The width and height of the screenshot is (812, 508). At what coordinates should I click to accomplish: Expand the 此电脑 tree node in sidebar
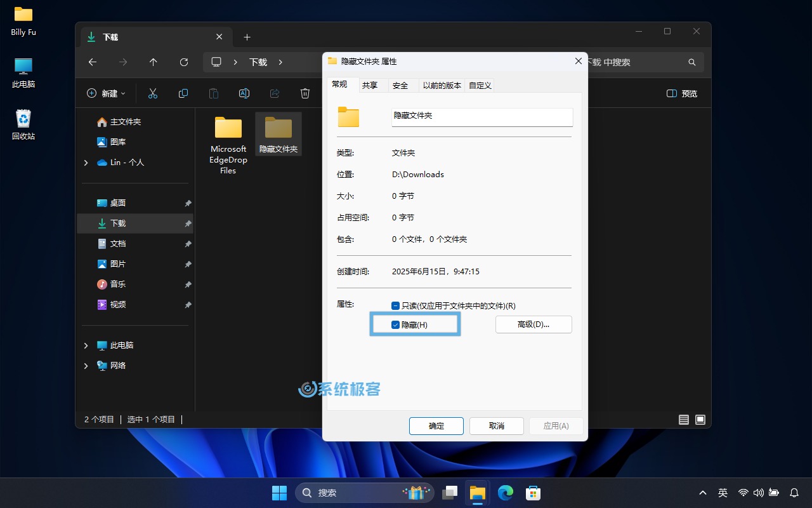86,345
